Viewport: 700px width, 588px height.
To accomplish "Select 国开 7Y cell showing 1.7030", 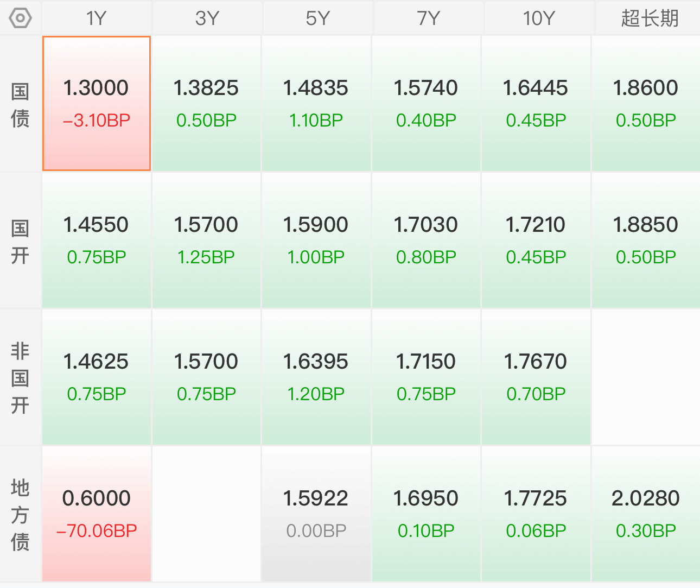I will pyautogui.click(x=426, y=241).
